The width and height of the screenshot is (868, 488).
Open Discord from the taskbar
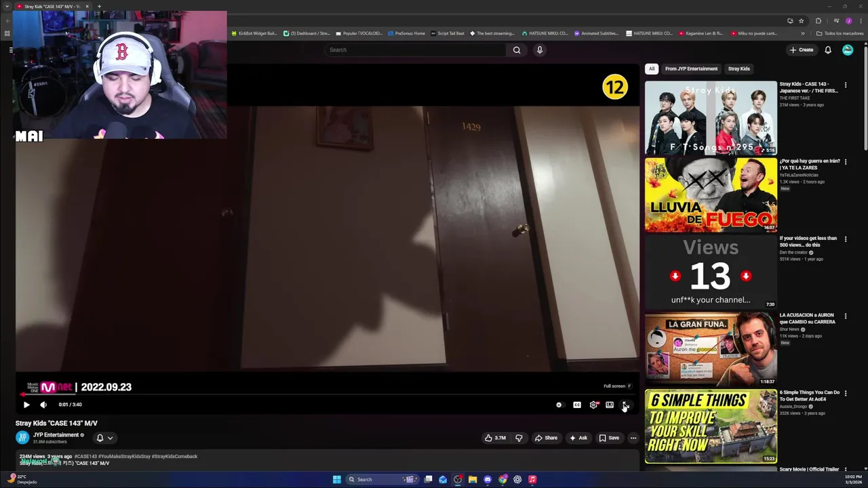[x=488, y=479]
